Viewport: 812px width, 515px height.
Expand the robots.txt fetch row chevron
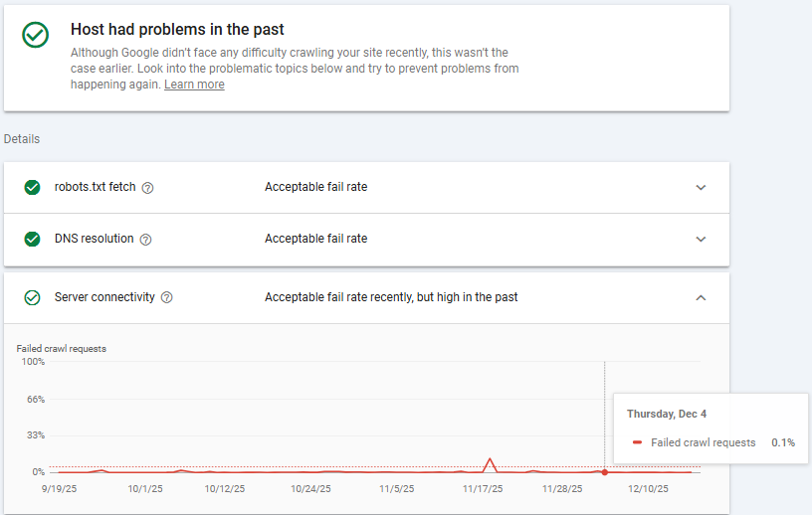coord(701,187)
